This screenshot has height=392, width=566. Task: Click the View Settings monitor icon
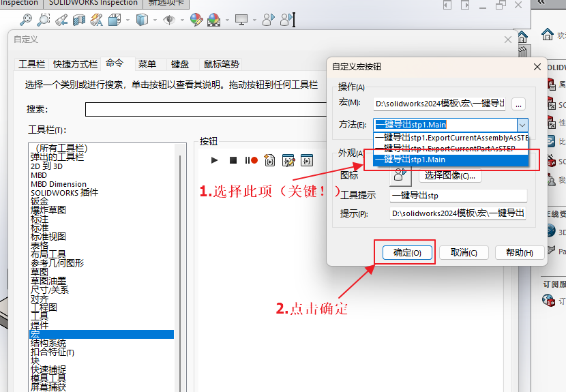coord(241,20)
